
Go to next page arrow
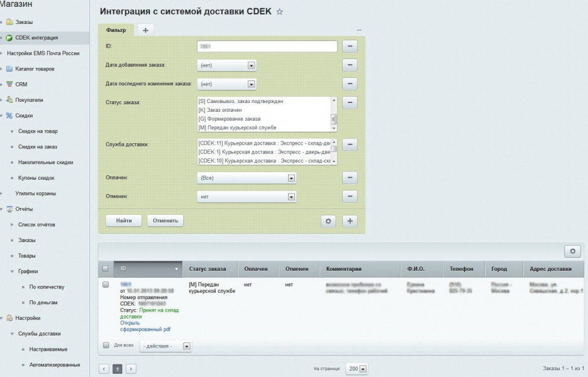131,369
